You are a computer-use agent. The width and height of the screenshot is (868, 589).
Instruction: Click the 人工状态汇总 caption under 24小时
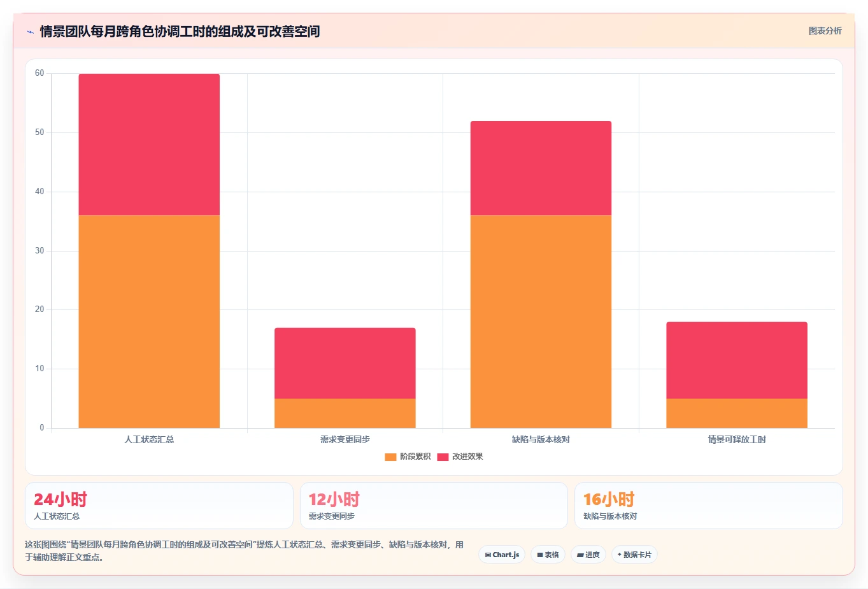(x=57, y=516)
